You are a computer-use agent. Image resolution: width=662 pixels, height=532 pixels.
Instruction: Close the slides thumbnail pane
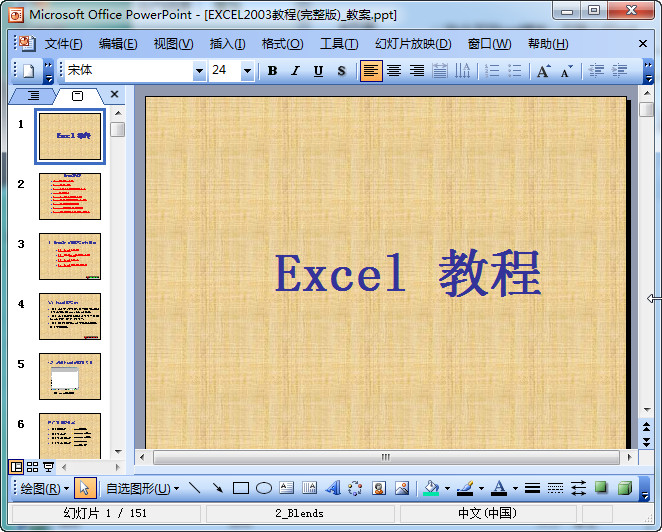[x=114, y=95]
